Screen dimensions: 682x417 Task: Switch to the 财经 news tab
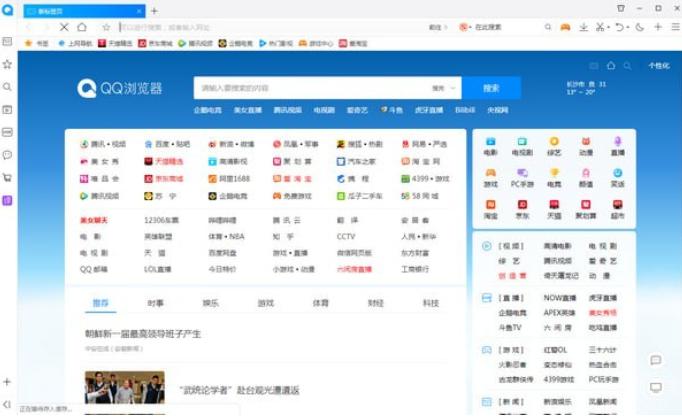point(376,303)
